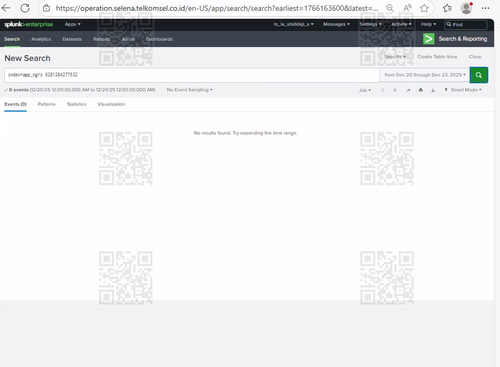Open the time range picker Dec 20 through Dec 23
The image size is (500, 367).
[x=425, y=75]
